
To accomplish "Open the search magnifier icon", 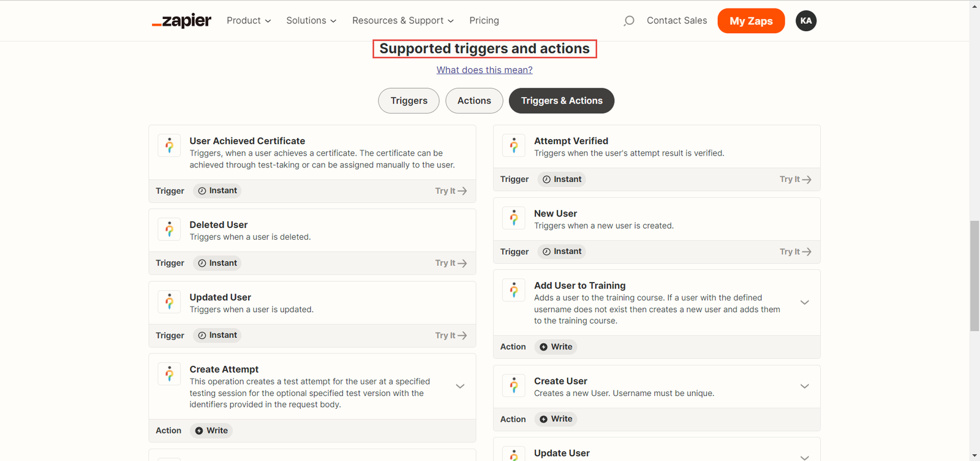I will [x=628, y=21].
